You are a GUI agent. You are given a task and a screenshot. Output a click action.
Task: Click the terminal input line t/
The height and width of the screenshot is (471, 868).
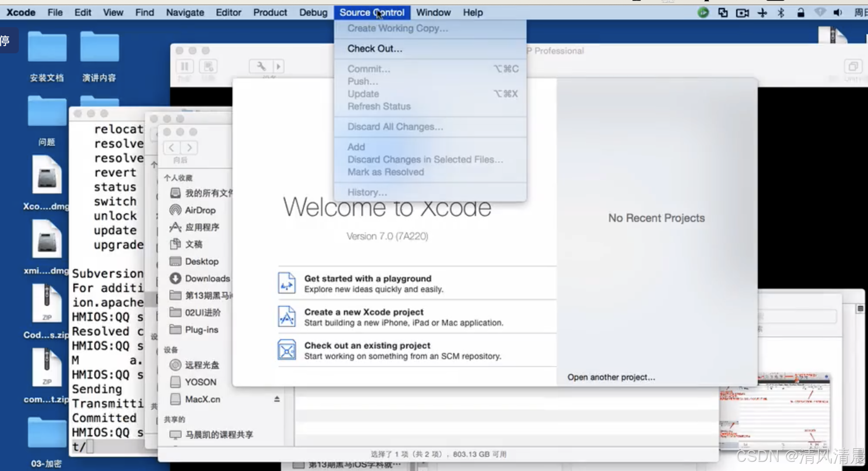[108, 447]
